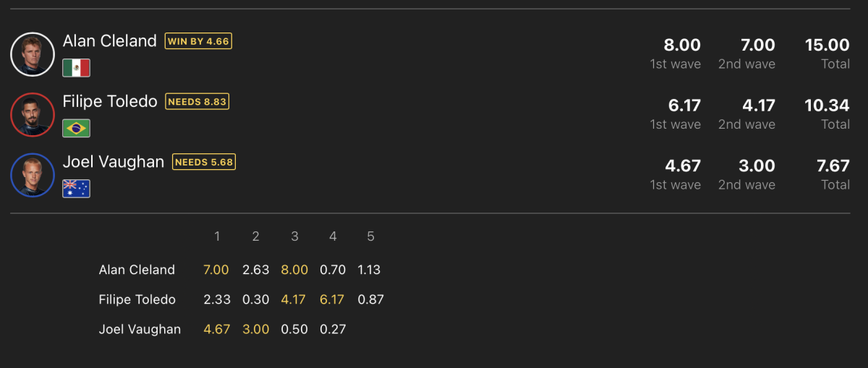The width and height of the screenshot is (868, 368).
Task: Click the Australia flag icon
Action: point(76,189)
